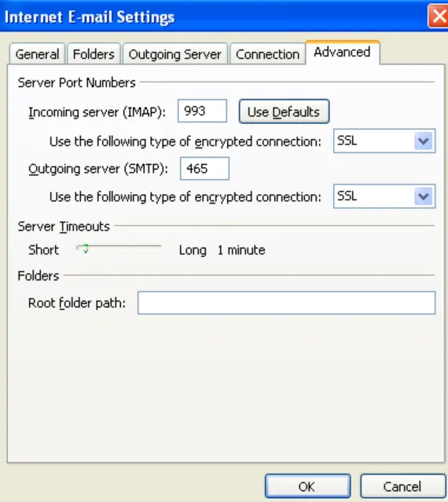This screenshot has height=502, width=448.
Task: Confirm settings with the OK button
Action: click(x=307, y=486)
